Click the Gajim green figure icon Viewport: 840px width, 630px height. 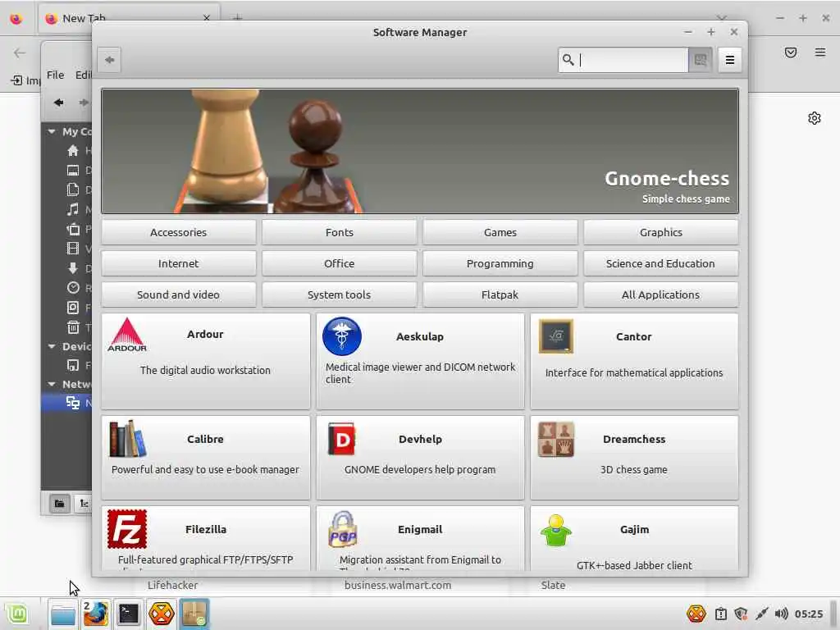[x=556, y=531]
